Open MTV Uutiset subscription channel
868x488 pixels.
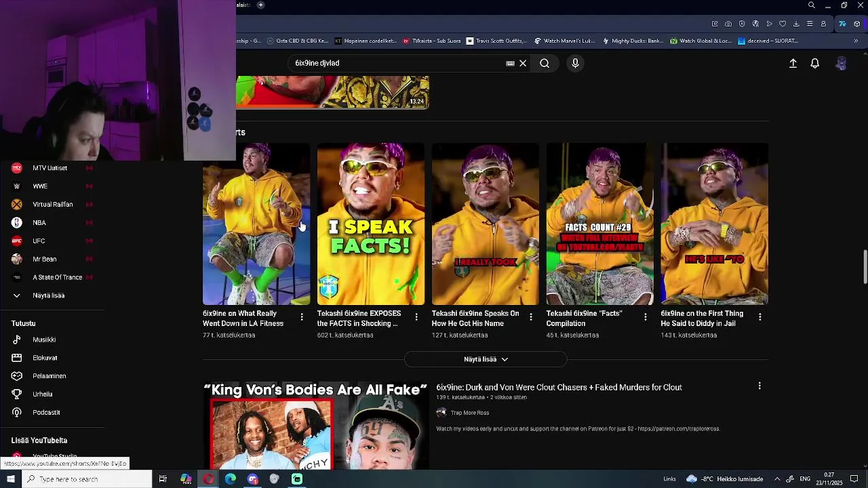(52, 168)
